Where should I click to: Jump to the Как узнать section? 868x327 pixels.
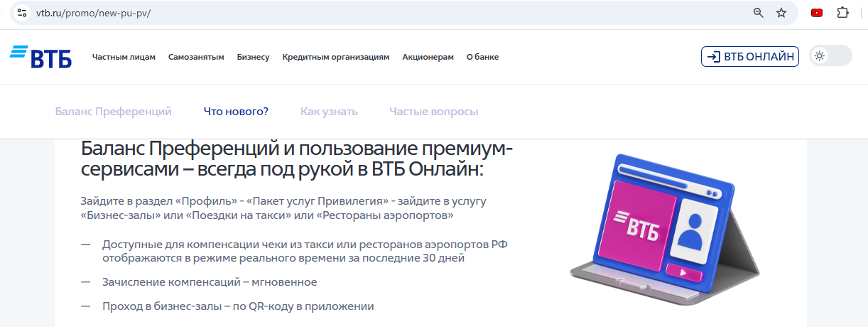coord(329,112)
